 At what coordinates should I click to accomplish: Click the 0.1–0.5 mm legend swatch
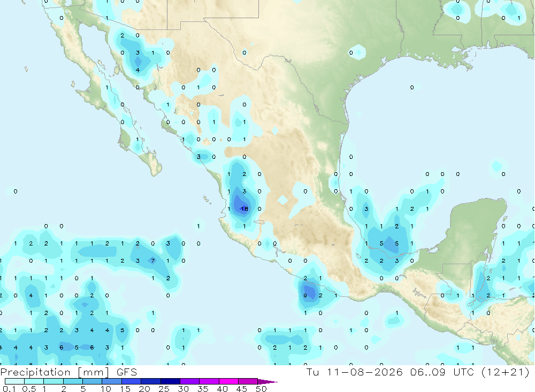pos(14,381)
